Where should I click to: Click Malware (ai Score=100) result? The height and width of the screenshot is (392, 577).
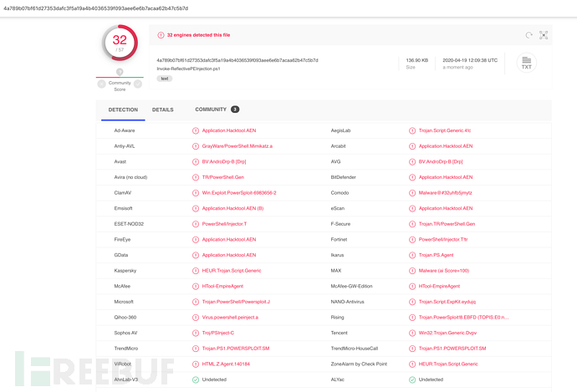[x=444, y=271]
